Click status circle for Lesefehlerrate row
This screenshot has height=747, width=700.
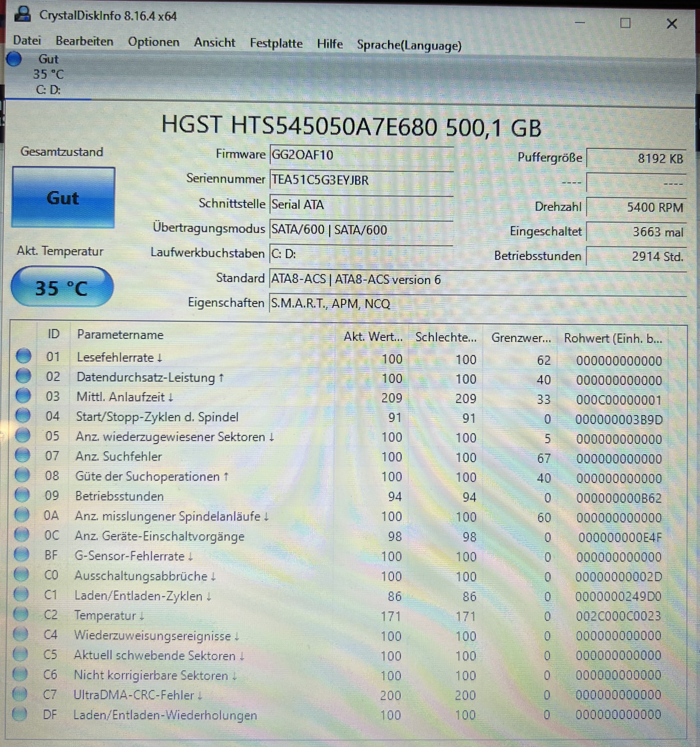pos(24,356)
